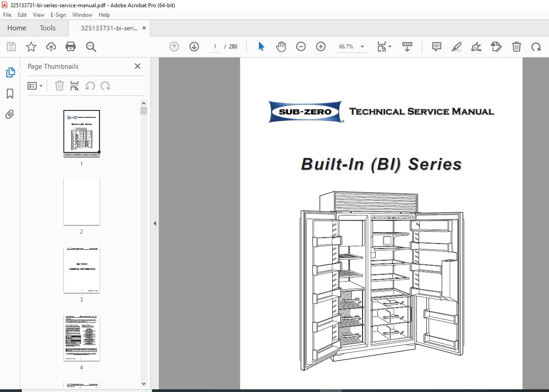The image size is (549, 392).
Task: Click the thumbnail panel delete pages icon
Action: pos(59,86)
